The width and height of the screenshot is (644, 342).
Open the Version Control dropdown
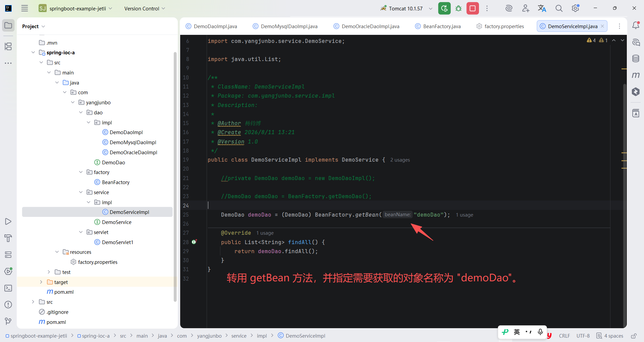145,8
